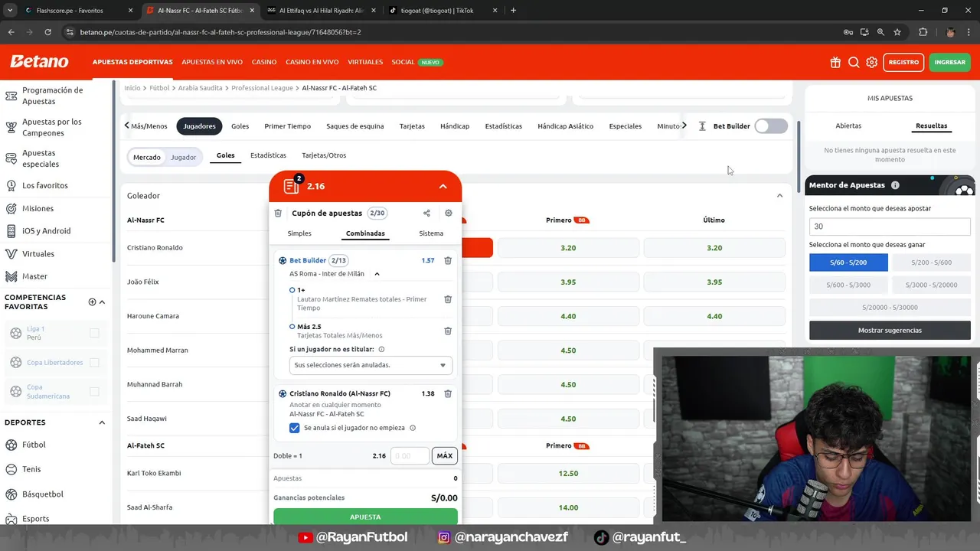980x551 pixels.
Task: Uncheck 'Se anula si el jugador no empieza'
Action: tap(295, 428)
